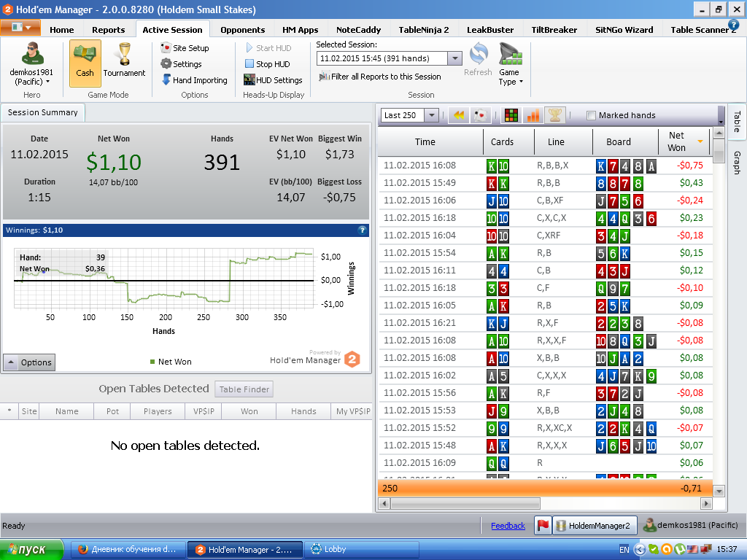Toggle the Marked hands checkbox
747x560 pixels.
pos(591,115)
